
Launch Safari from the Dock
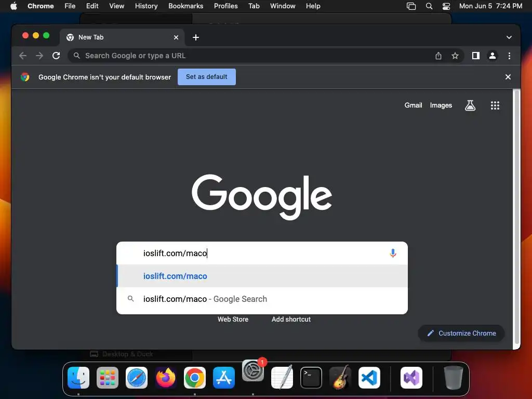(137, 378)
